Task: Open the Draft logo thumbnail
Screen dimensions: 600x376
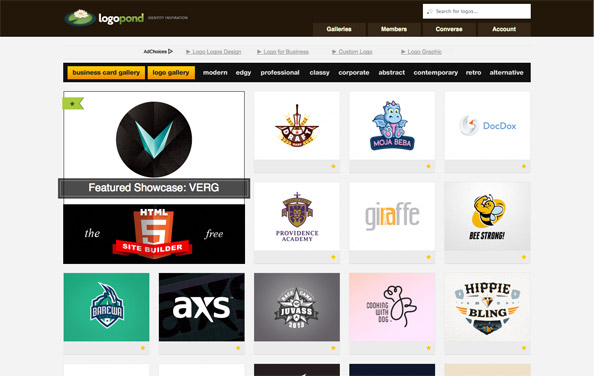Action: [297, 125]
